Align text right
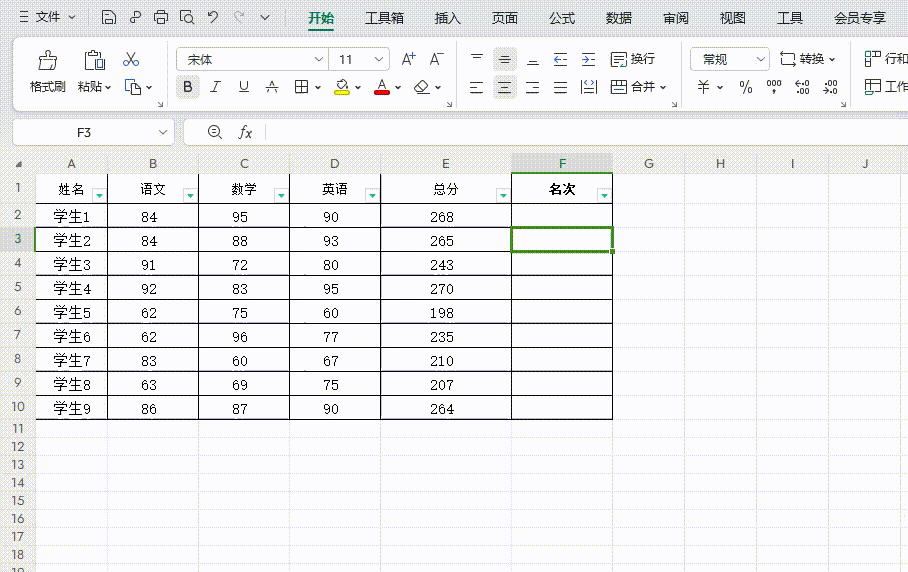 [533, 87]
